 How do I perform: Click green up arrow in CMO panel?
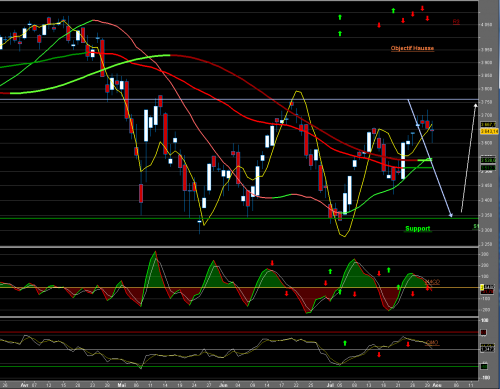point(345,343)
